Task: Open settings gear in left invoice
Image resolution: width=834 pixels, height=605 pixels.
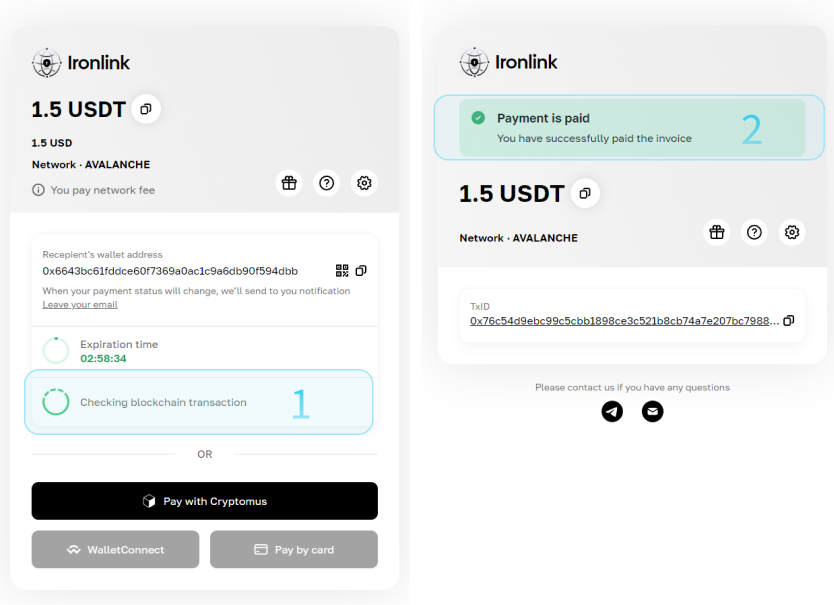Action: pyautogui.click(x=364, y=183)
